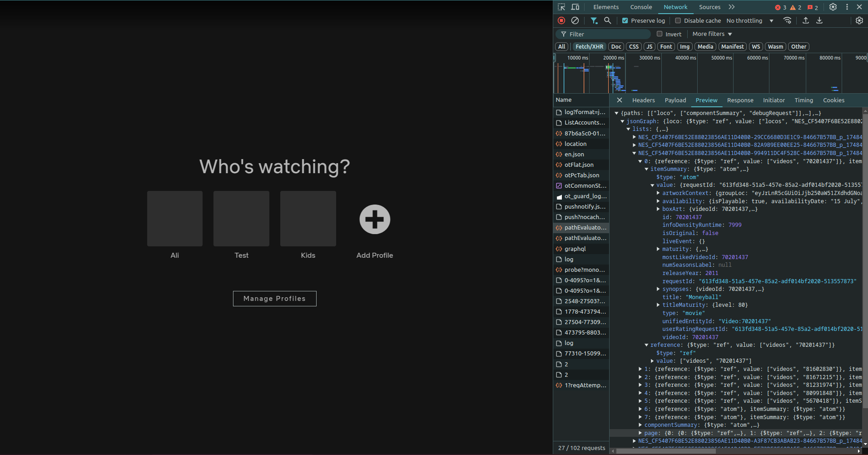The width and height of the screenshot is (868, 455).
Task: Open the More filters dropdown
Action: pos(712,34)
